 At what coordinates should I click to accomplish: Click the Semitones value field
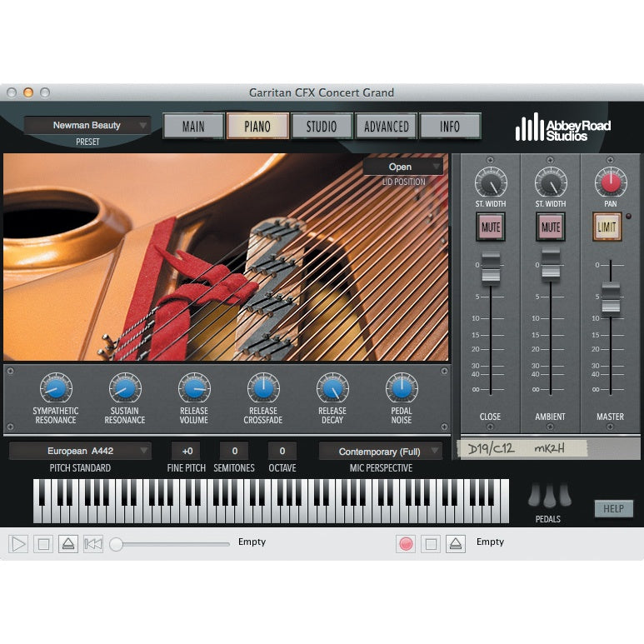pos(234,451)
